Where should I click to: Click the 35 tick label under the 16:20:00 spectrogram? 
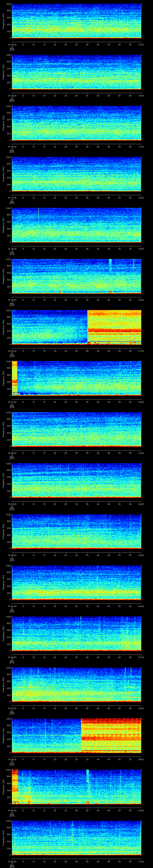[87, 351]
